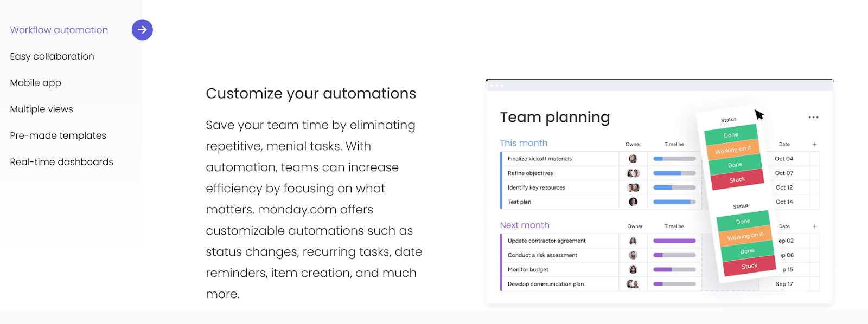Collapse the This month group heading

click(x=524, y=143)
